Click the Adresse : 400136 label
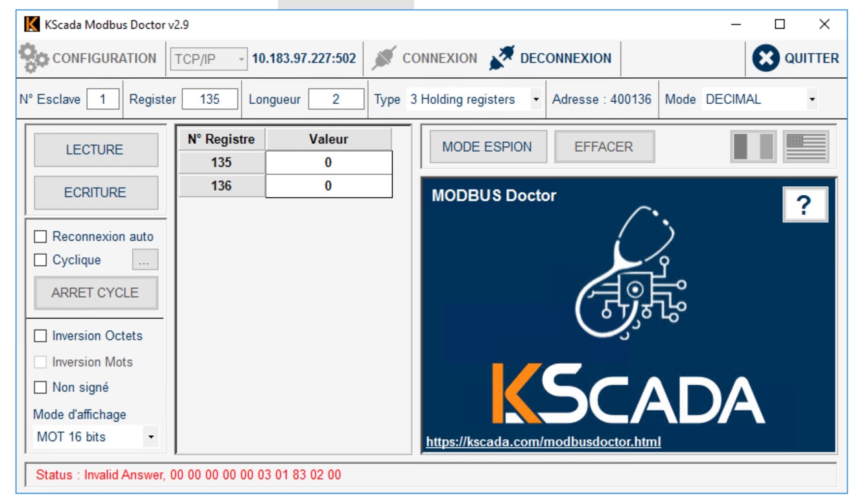The width and height of the screenshot is (868, 502). pyautogui.click(x=602, y=99)
